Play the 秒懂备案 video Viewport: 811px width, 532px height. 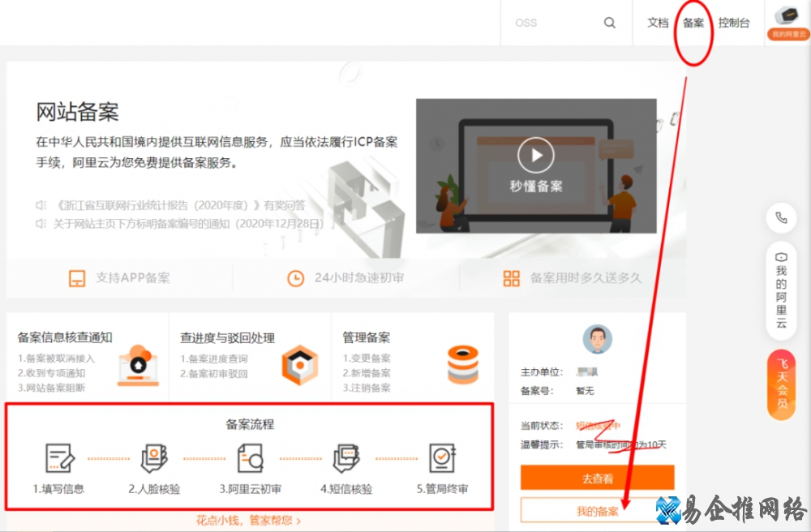[536, 155]
